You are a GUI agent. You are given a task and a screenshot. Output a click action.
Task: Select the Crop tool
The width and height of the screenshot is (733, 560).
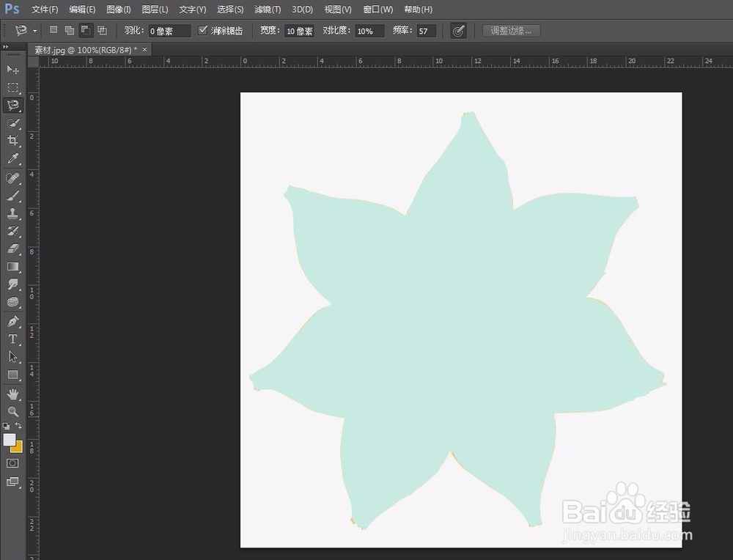pyautogui.click(x=12, y=141)
